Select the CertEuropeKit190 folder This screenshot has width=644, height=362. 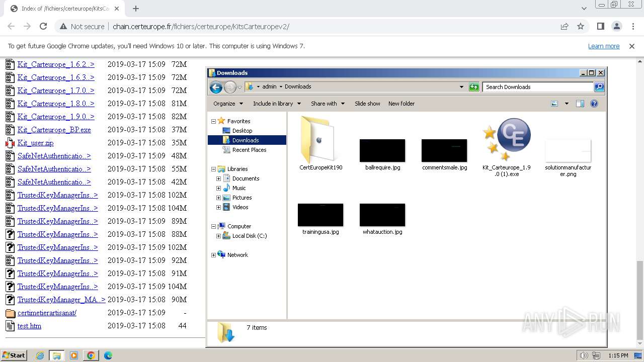[x=320, y=144]
